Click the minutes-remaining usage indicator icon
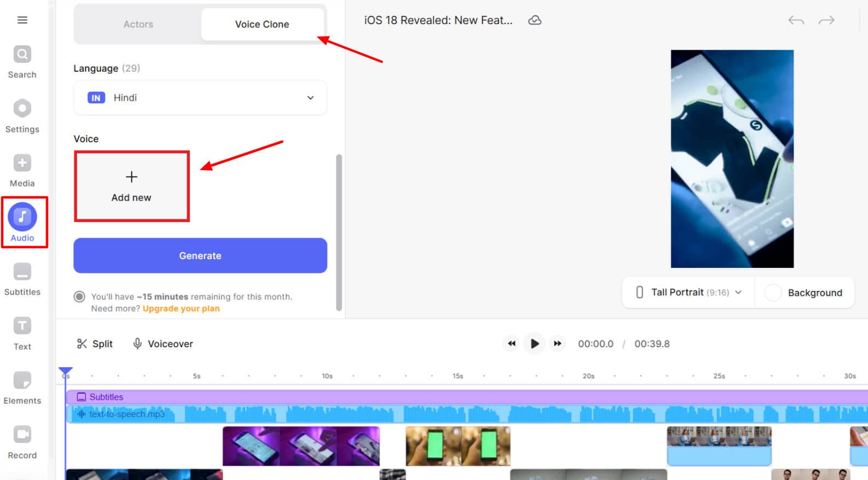The width and height of the screenshot is (868, 480). point(80,297)
